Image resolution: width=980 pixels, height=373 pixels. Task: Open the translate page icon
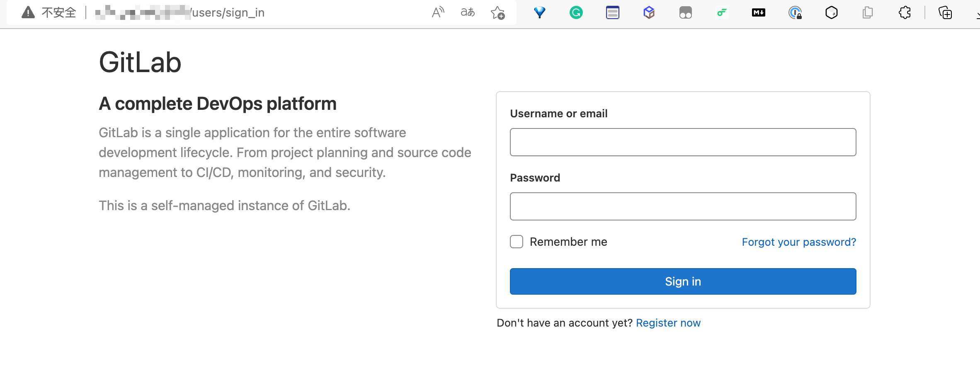pos(468,12)
